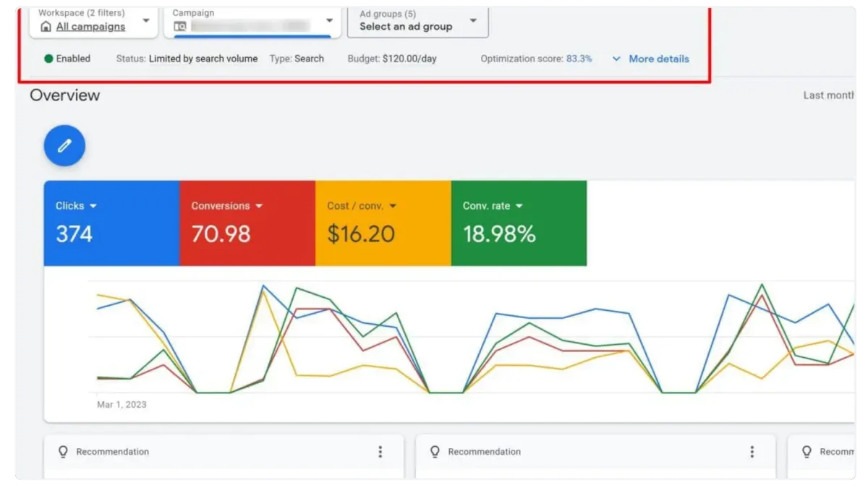Click the first Recommendation lightbulb icon
Image resolution: width=868 pixels, height=488 pixels.
63,452
